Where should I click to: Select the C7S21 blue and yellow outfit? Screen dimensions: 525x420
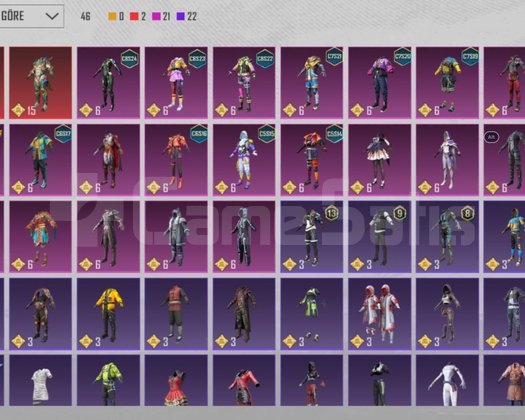(x=312, y=83)
